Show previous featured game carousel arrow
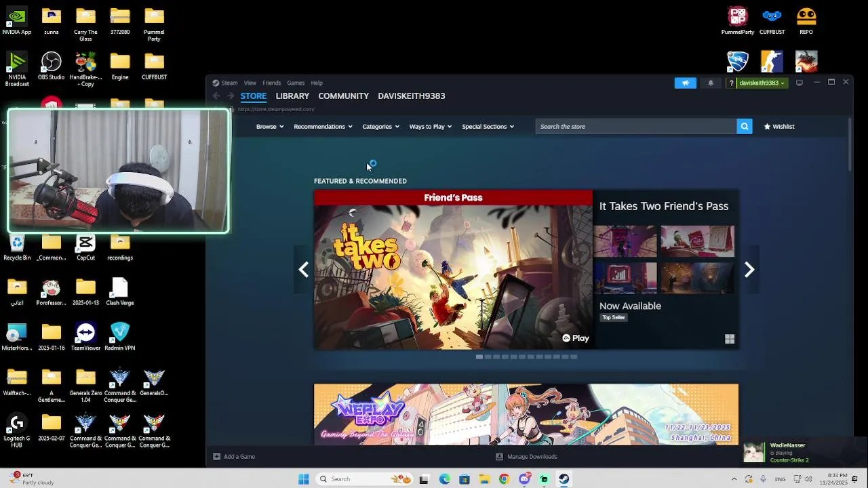The width and height of the screenshot is (868, 488). click(303, 270)
